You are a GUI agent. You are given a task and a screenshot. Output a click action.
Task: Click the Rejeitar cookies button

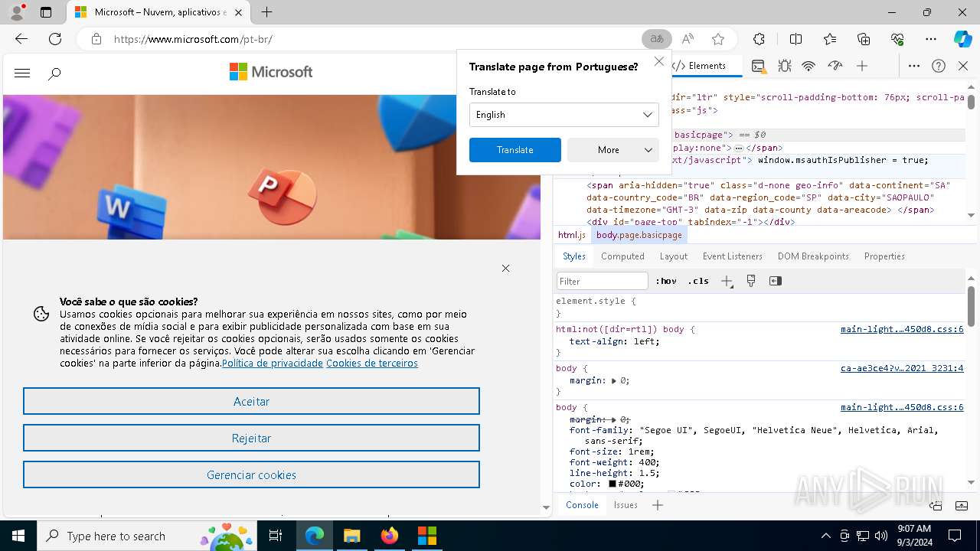251,438
